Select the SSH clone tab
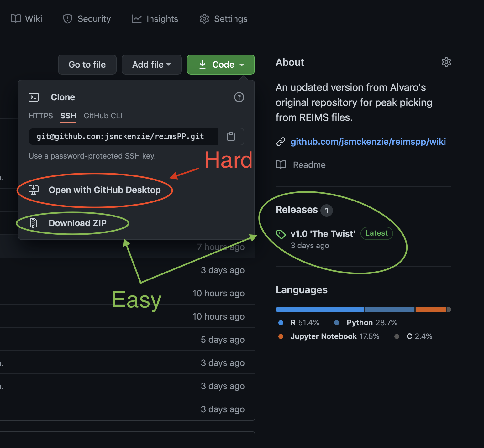Viewport: 484px width, 448px height. point(68,116)
